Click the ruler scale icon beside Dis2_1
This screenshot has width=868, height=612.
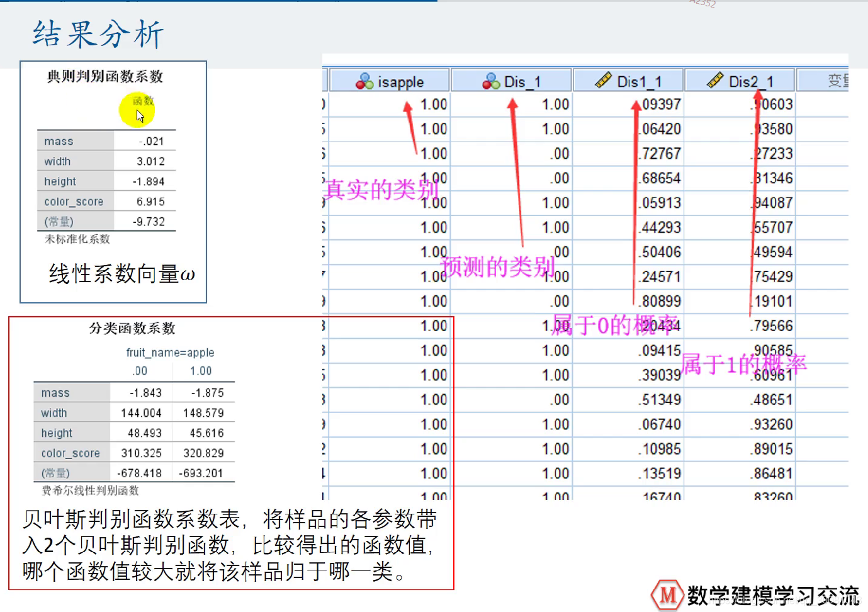pyautogui.click(x=715, y=81)
